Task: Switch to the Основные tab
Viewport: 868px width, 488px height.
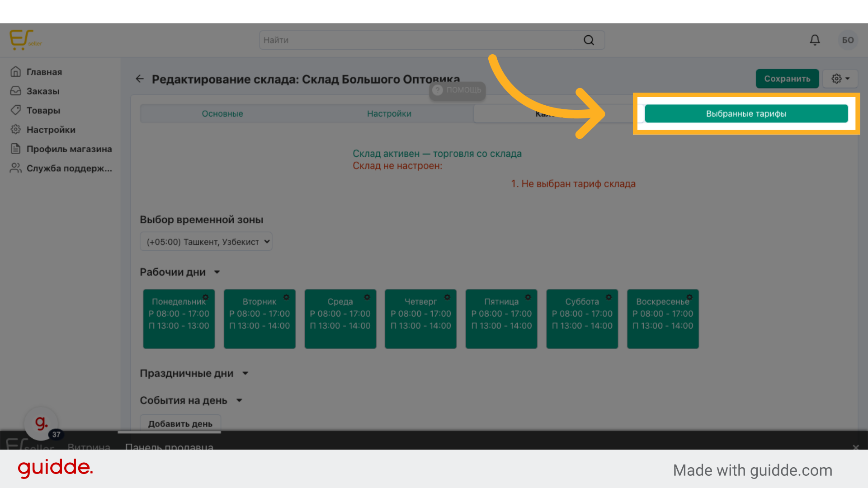Action: pos(222,114)
